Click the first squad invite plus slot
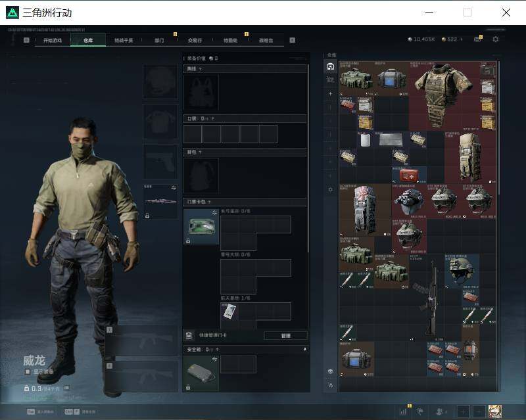Viewport: 526px width, 420px height. (463, 411)
